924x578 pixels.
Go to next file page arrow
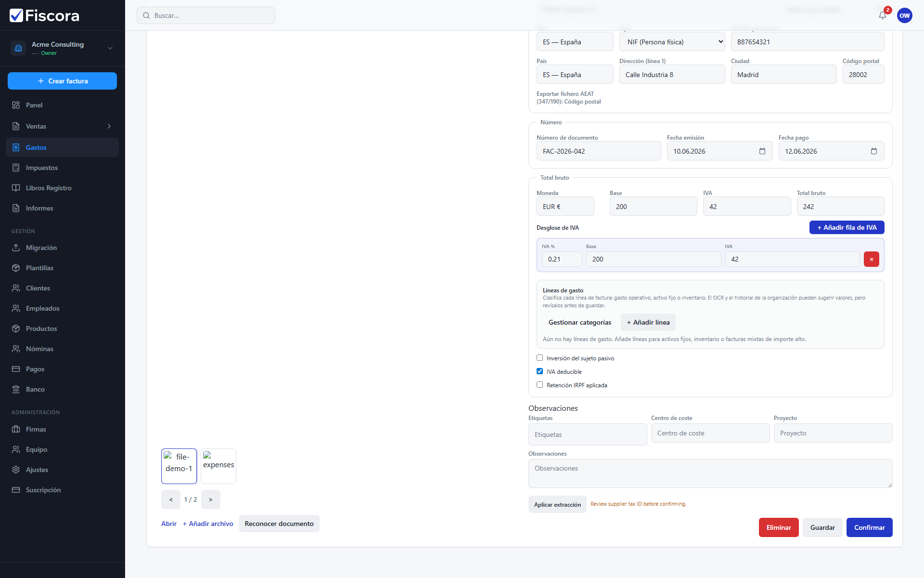point(211,499)
